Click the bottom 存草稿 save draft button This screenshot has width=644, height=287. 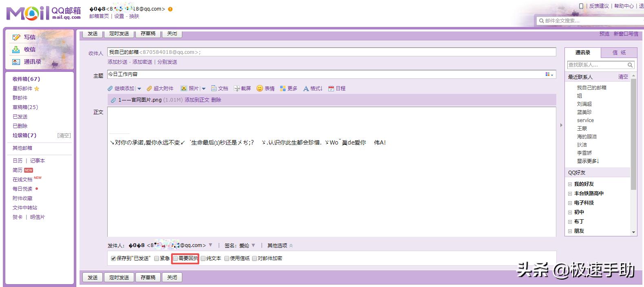[148, 278]
